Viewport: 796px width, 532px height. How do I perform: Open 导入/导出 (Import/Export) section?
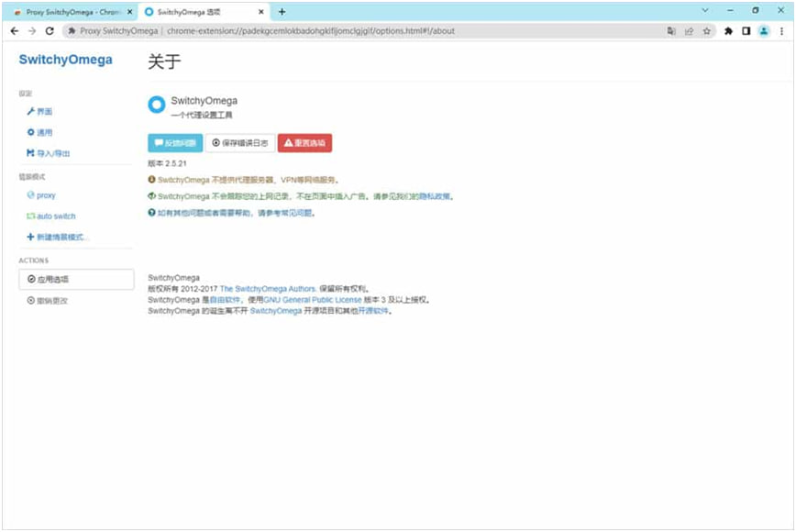point(52,153)
